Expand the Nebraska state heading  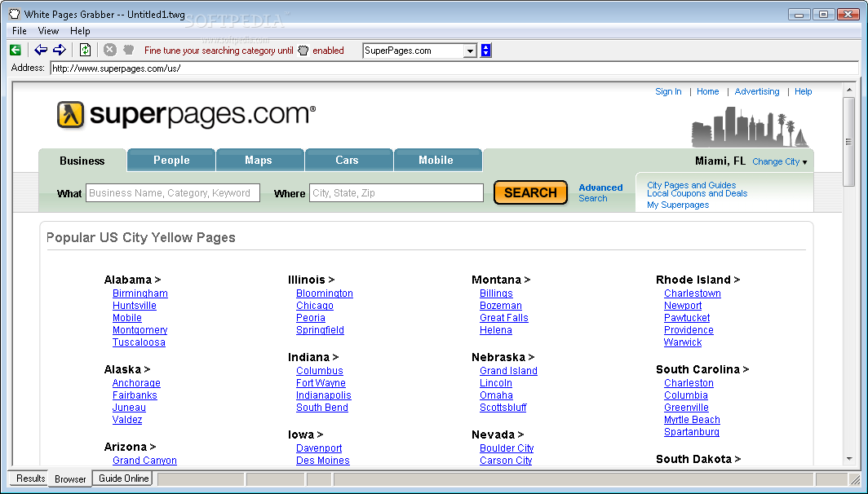[x=503, y=357]
